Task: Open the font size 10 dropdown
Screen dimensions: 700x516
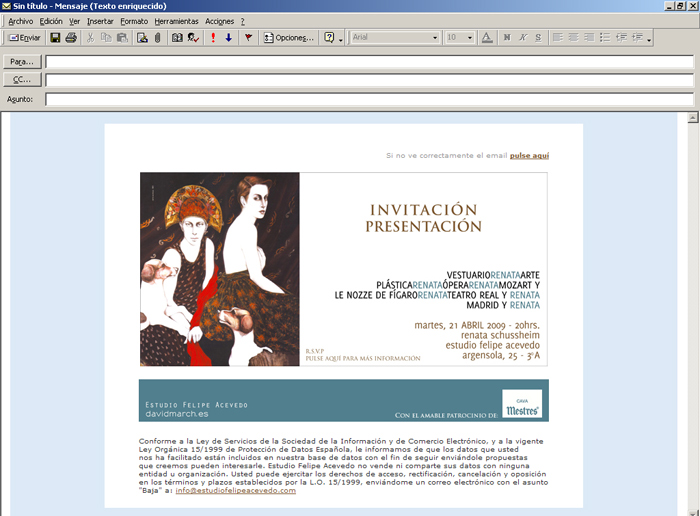Action: (x=470, y=38)
